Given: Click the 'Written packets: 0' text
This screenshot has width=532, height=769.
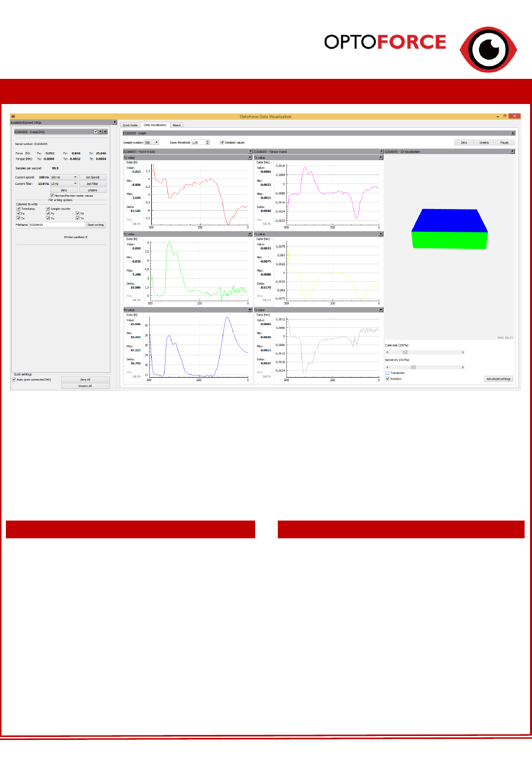Looking at the screenshot, I should coord(75,237).
